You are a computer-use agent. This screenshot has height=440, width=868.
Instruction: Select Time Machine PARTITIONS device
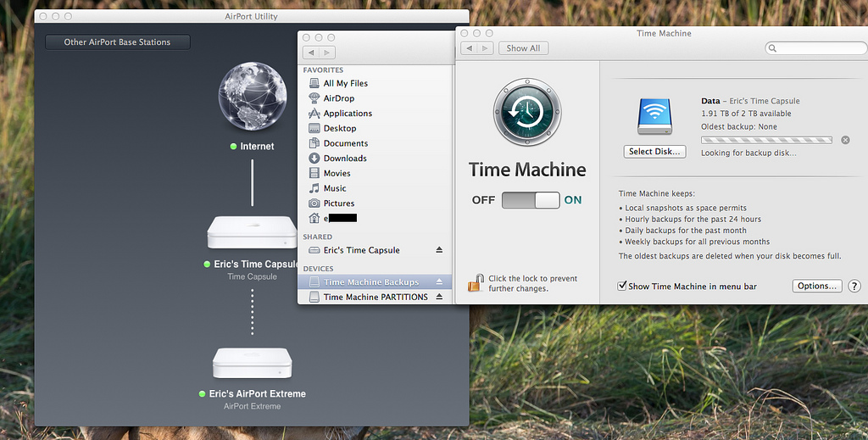tap(374, 297)
